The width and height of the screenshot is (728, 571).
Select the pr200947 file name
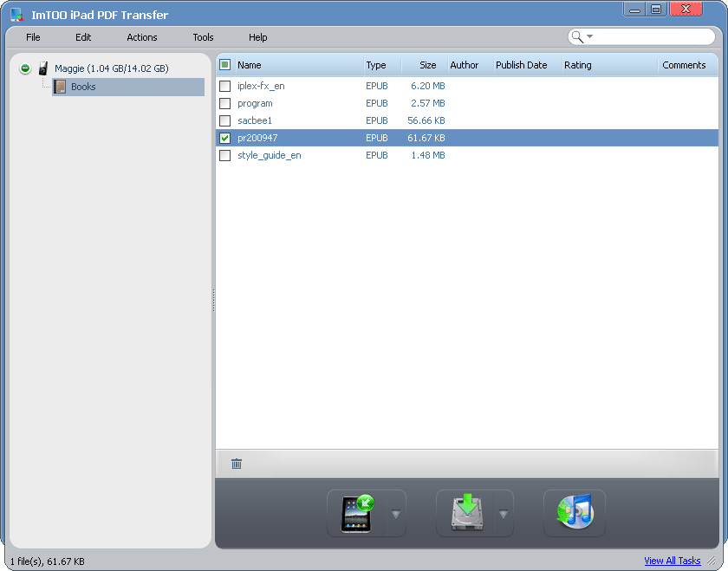[257, 138]
